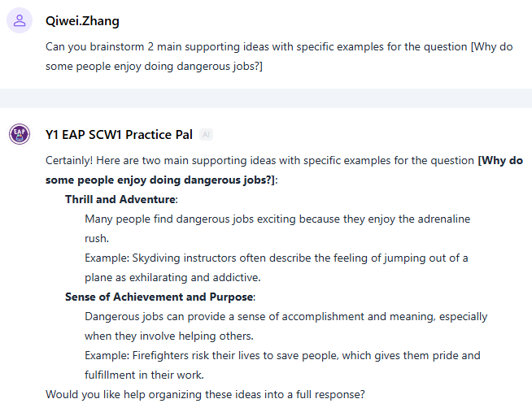Click the EAP bot avatar icon
The image size is (532, 412).
[x=19, y=134]
